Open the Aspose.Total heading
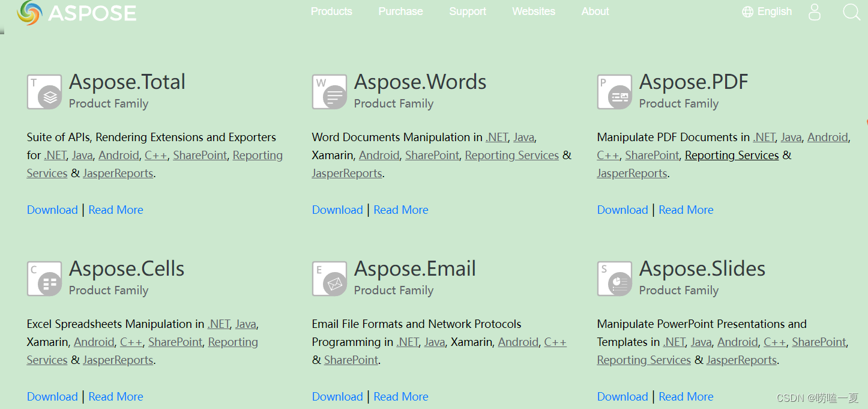This screenshot has width=868, height=409. click(x=127, y=82)
